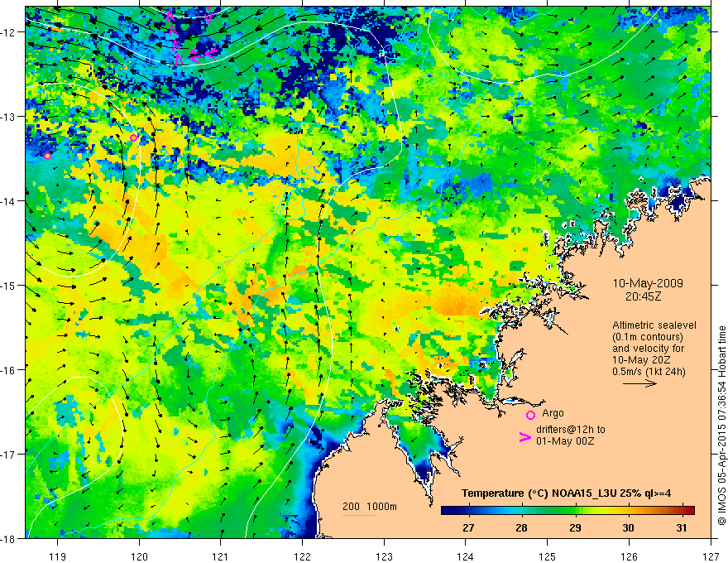Click the Argo float marker near 120°E, 13°S
The height and width of the screenshot is (563, 728).
click(x=134, y=138)
